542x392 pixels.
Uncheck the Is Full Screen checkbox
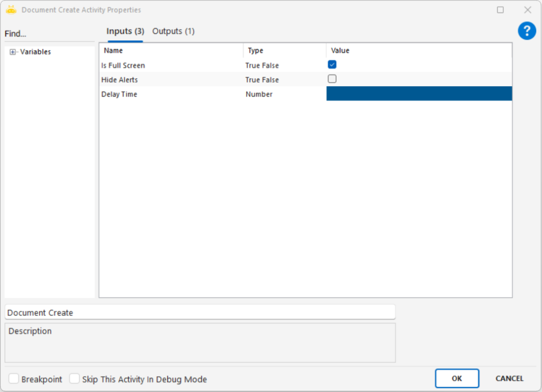[x=332, y=65]
